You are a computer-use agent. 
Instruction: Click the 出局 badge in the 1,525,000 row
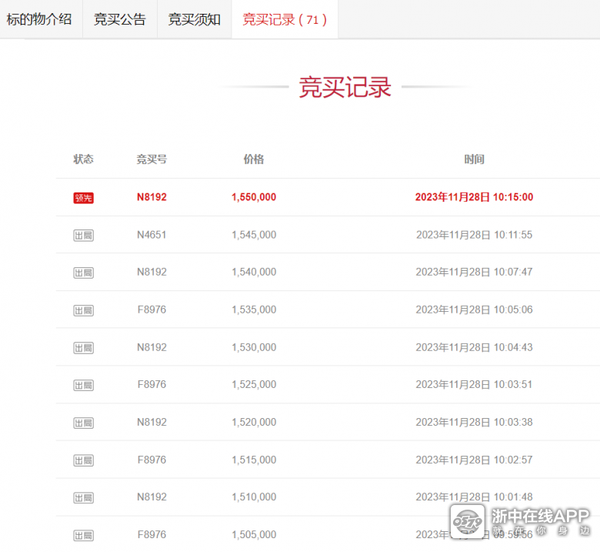point(83,385)
